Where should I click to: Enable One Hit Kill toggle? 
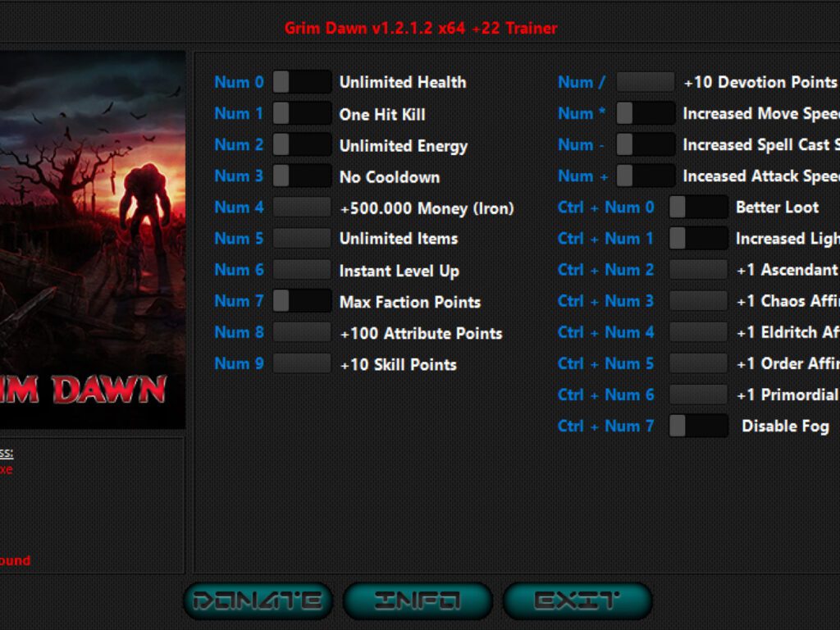[302, 113]
